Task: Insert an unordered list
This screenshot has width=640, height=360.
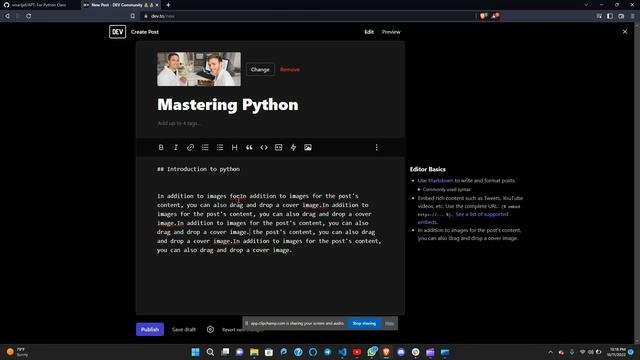Action: (x=220, y=147)
